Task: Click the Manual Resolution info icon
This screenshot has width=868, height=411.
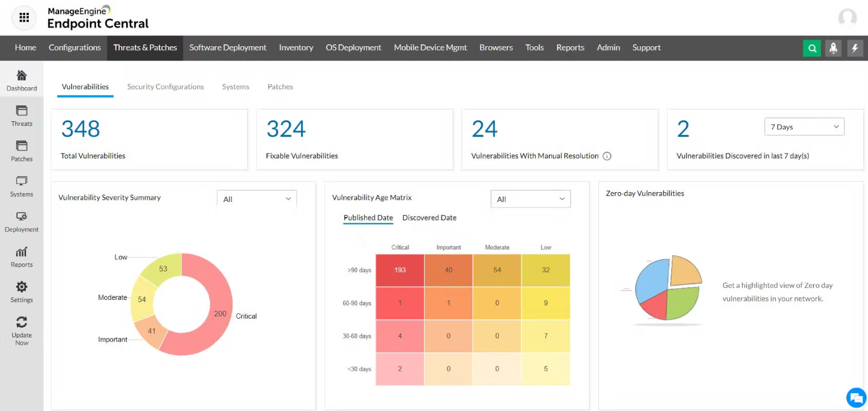Action: [607, 156]
